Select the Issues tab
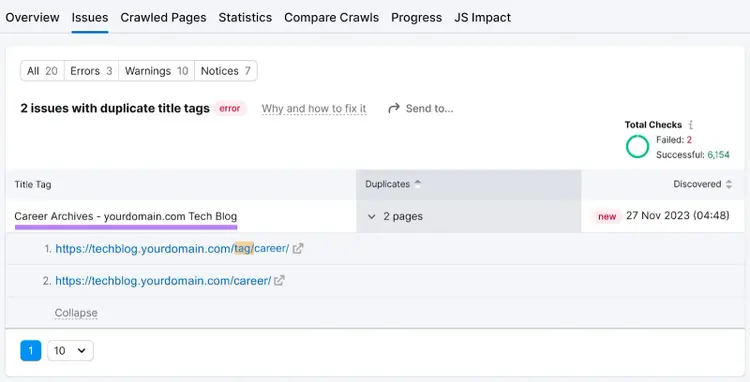Viewport: 750px width, 382px height. coord(90,18)
